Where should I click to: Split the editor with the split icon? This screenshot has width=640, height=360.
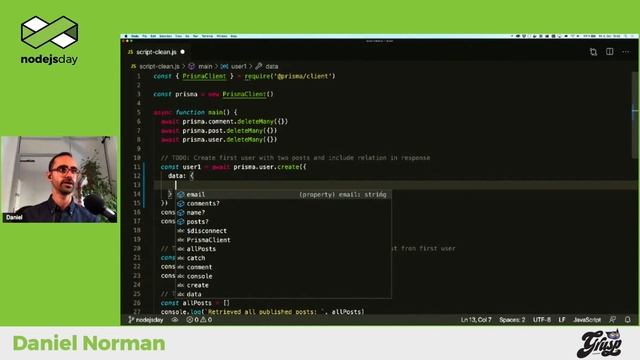(609, 52)
